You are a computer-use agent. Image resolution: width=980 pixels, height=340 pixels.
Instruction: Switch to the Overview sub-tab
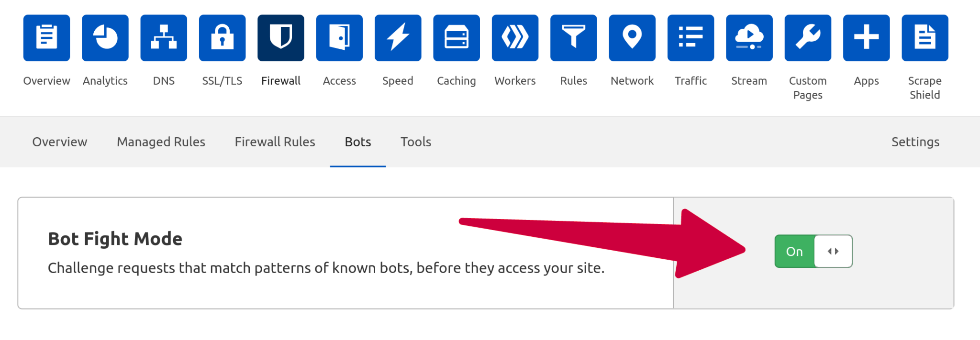point(60,142)
